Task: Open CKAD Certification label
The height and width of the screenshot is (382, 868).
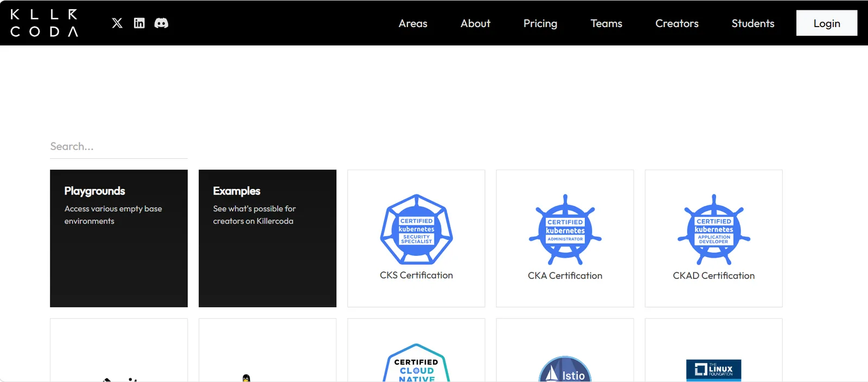Action: (714, 276)
